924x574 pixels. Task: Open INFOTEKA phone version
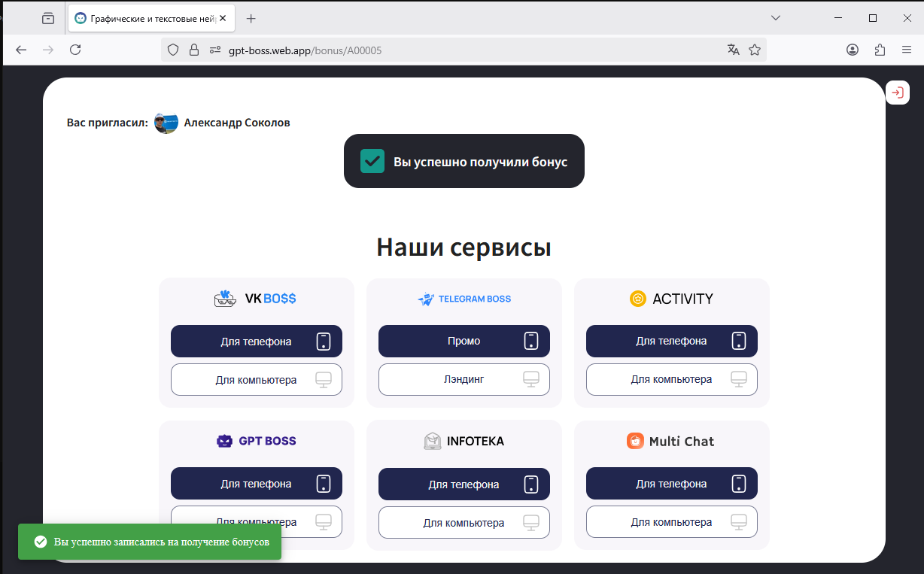464,484
